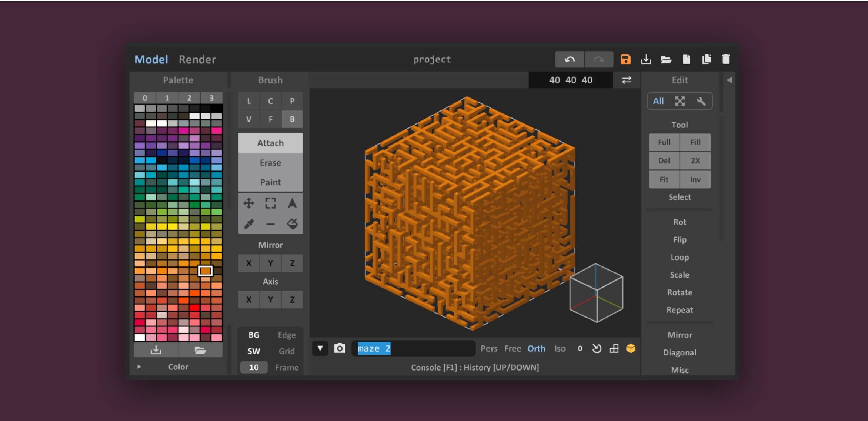The height and width of the screenshot is (421, 868).
Task: Select palette page 3 tab
Action: click(211, 98)
